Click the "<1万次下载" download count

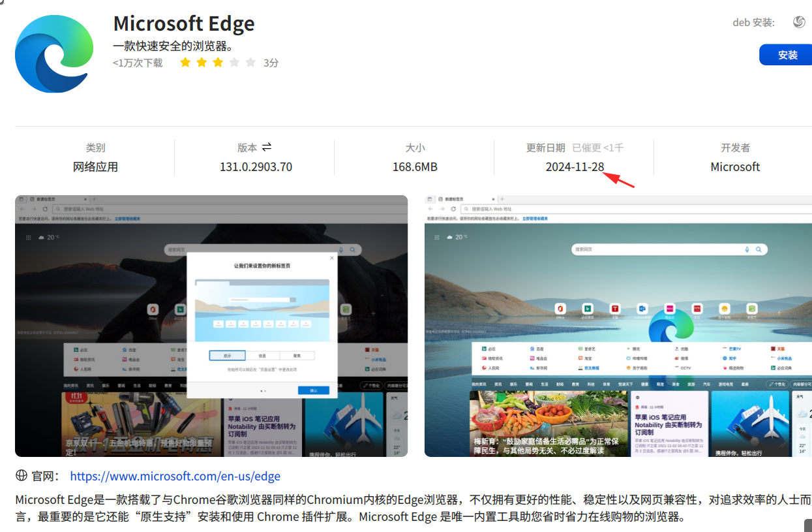click(138, 63)
